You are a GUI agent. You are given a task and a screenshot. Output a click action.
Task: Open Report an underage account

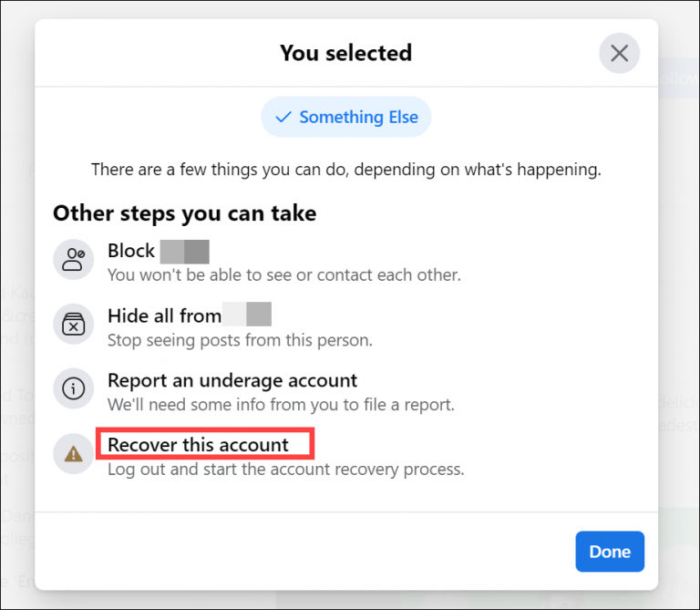[232, 380]
